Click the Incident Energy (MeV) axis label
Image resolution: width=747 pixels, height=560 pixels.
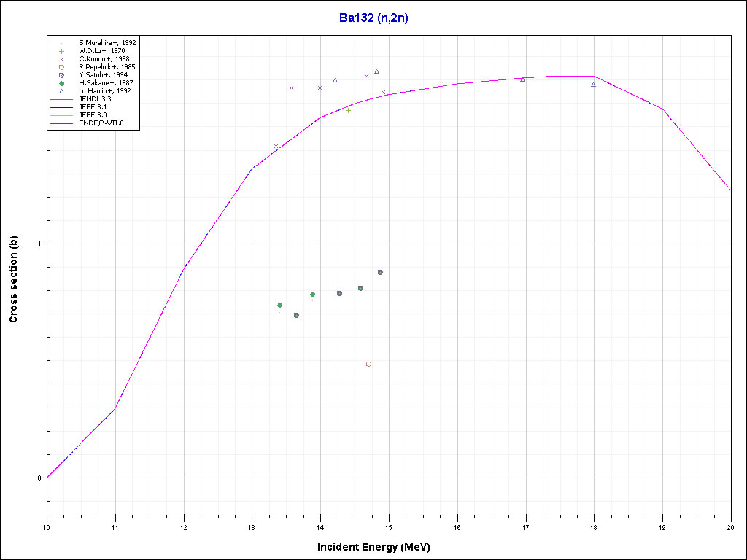point(379,547)
